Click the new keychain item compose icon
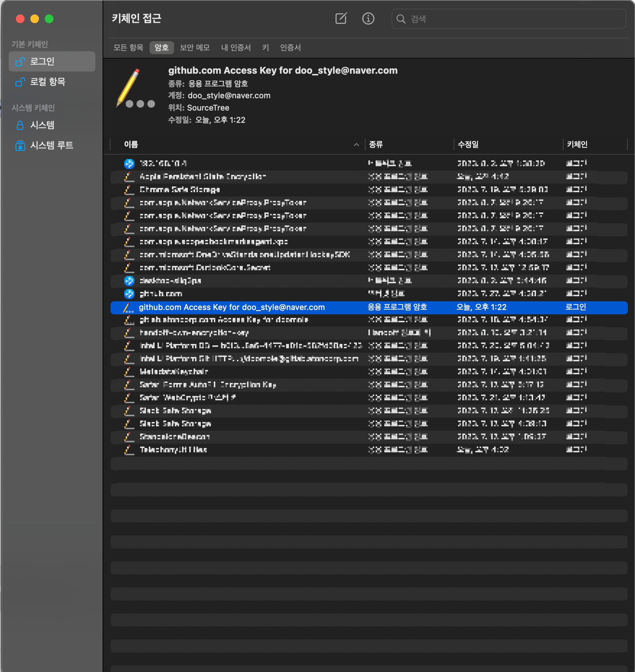The width and height of the screenshot is (635, 672). click(341, 18)
